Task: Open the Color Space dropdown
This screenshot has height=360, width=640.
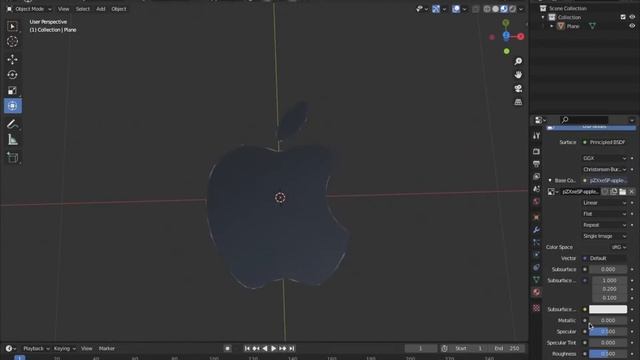Action: 619,247
